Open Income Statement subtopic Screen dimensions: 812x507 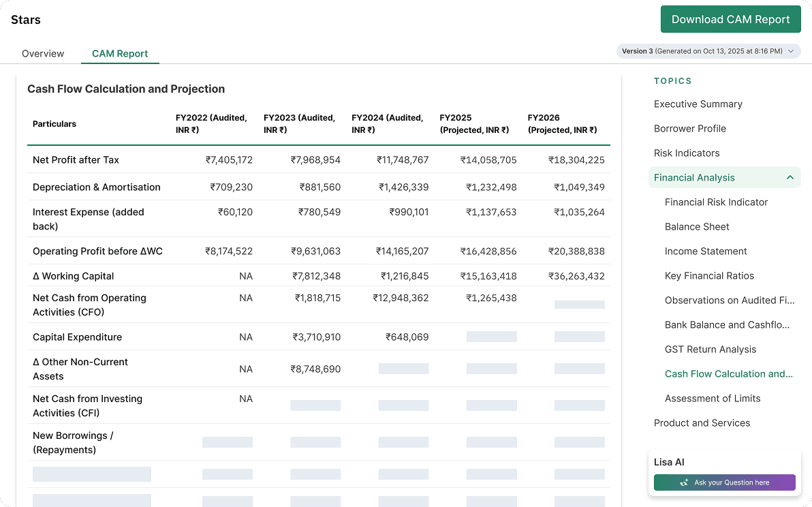click(706, 251)
